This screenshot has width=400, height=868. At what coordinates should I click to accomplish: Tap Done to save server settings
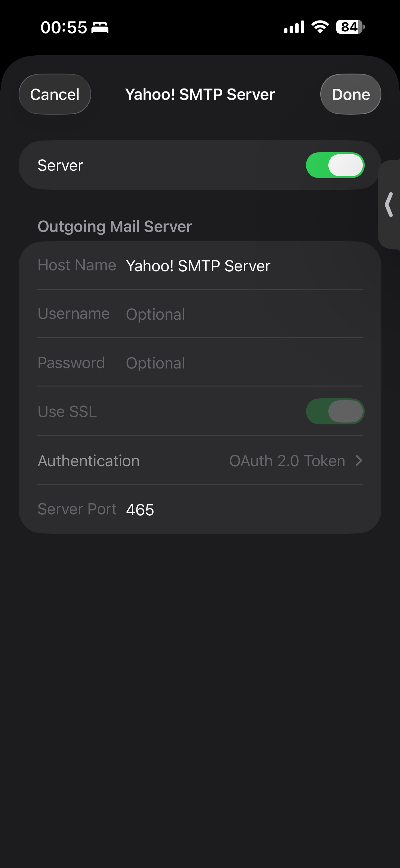point(350,94)
